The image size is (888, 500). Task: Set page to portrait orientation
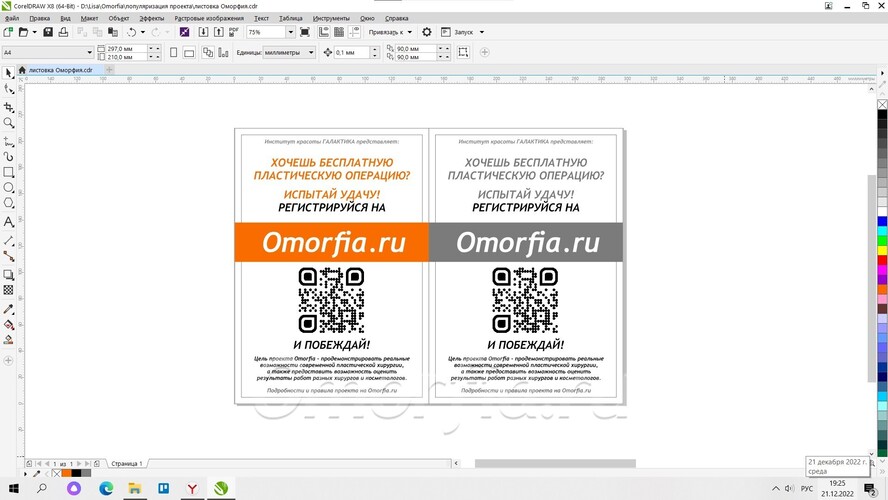[174, 53]
